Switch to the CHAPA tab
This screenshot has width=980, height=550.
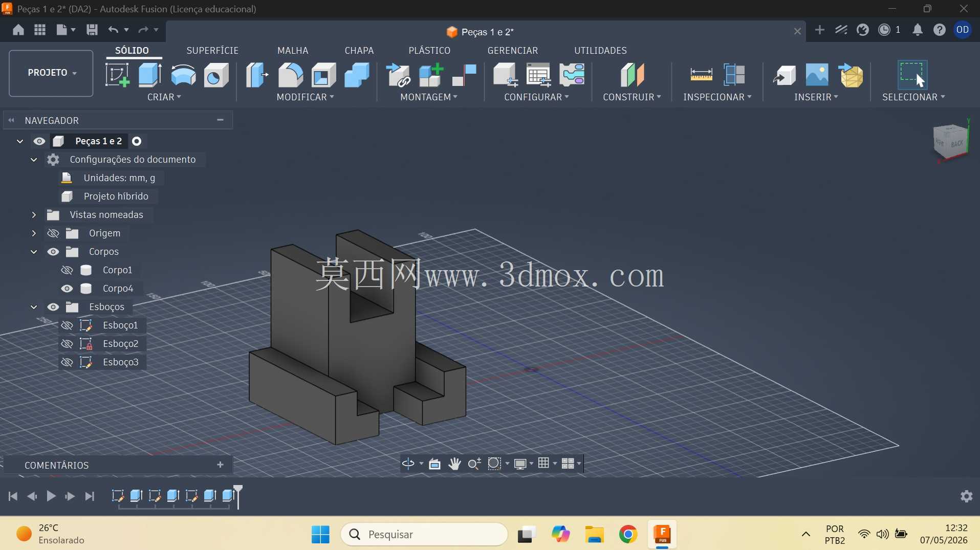(x=359, y=51)
